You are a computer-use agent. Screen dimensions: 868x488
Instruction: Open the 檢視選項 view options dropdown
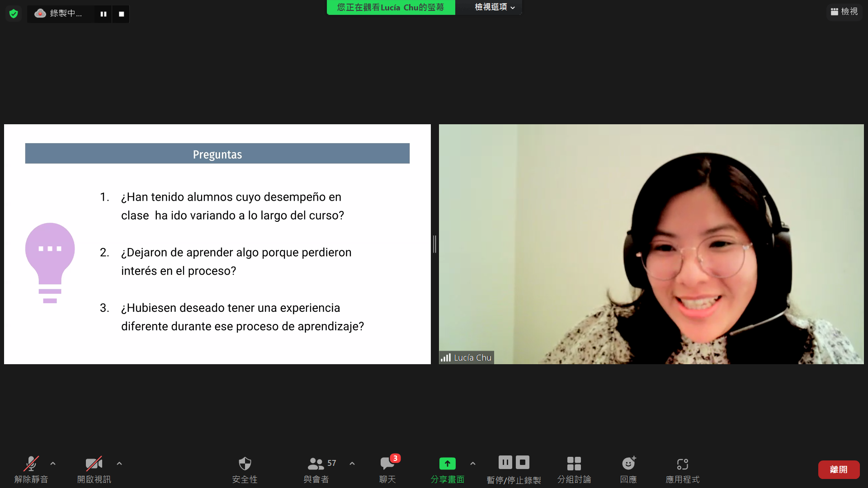point(495,7)
